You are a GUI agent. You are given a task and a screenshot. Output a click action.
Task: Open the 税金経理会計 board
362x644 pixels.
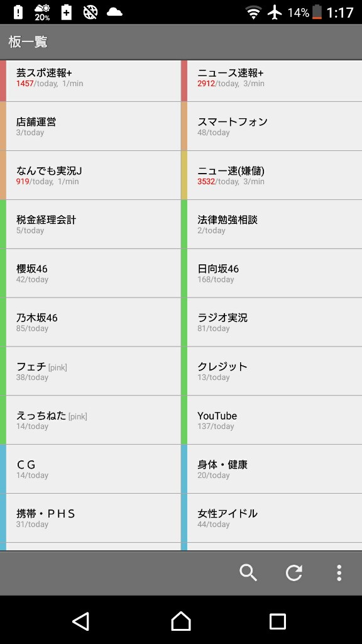(x=94, y=225)
